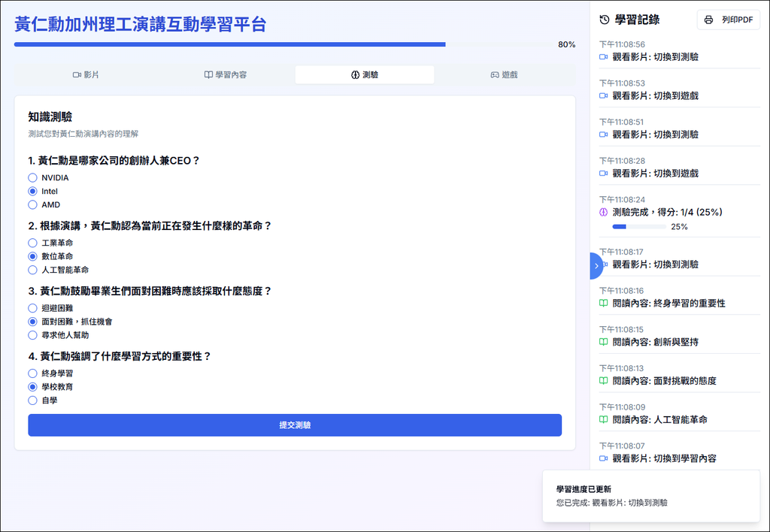Viewport: 770px width, 532px height.
Task: Collapse the learning record sidebar with the blue chevron
Action: click(596, 266)
